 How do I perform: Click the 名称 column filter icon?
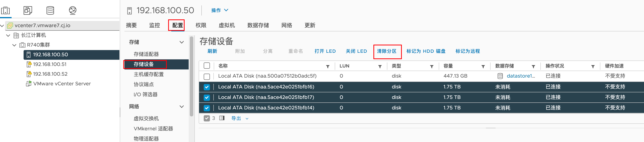[x=327, y=67]
